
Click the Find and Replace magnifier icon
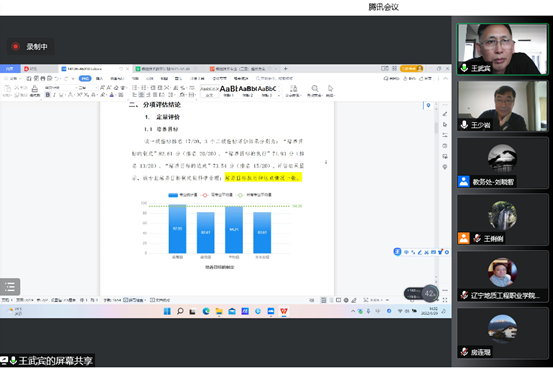coord(315,89)
